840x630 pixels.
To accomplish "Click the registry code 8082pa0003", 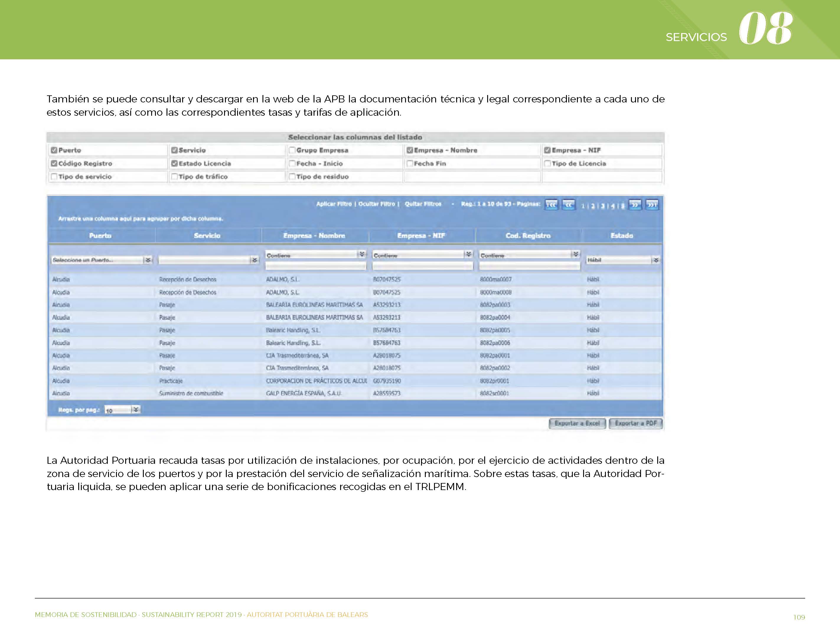I will coord(495,305).
